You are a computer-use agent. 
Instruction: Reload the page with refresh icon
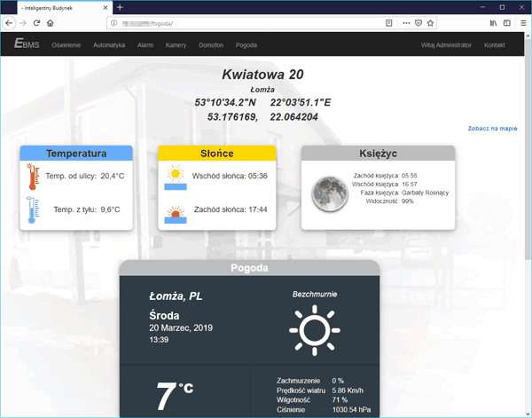pyautogui.click(x=37, y=23)
